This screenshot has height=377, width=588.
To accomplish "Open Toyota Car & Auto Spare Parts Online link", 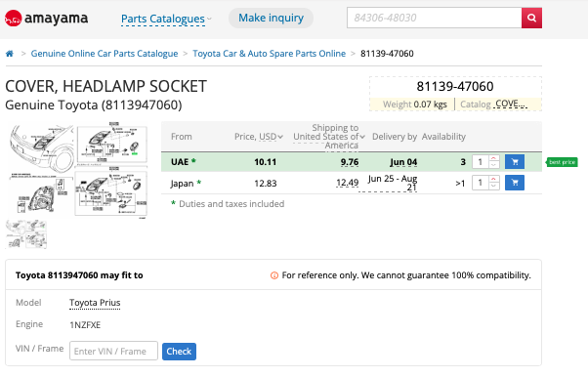I will point(269,54).
